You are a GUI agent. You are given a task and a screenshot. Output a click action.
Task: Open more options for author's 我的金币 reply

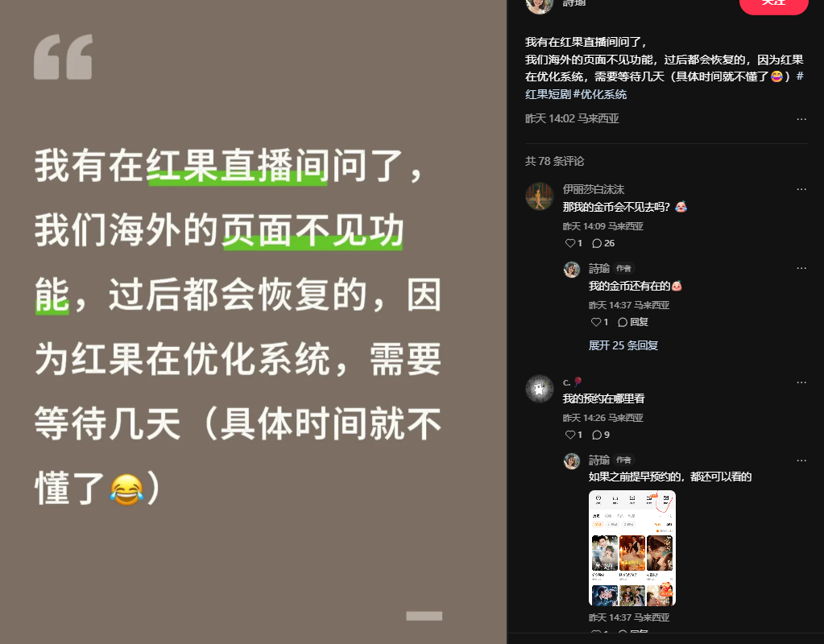click(801, 268)
